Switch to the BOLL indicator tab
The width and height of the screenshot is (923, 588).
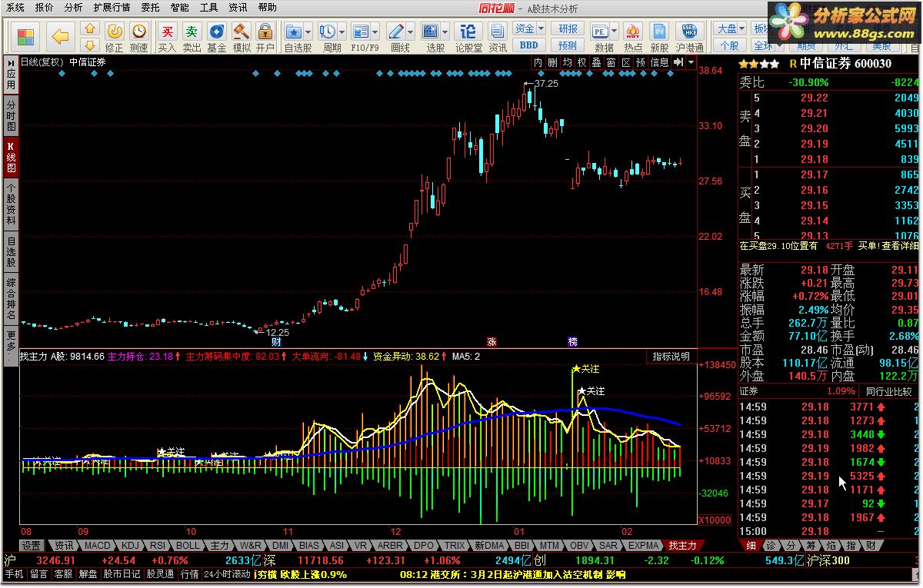click(188, 545)
